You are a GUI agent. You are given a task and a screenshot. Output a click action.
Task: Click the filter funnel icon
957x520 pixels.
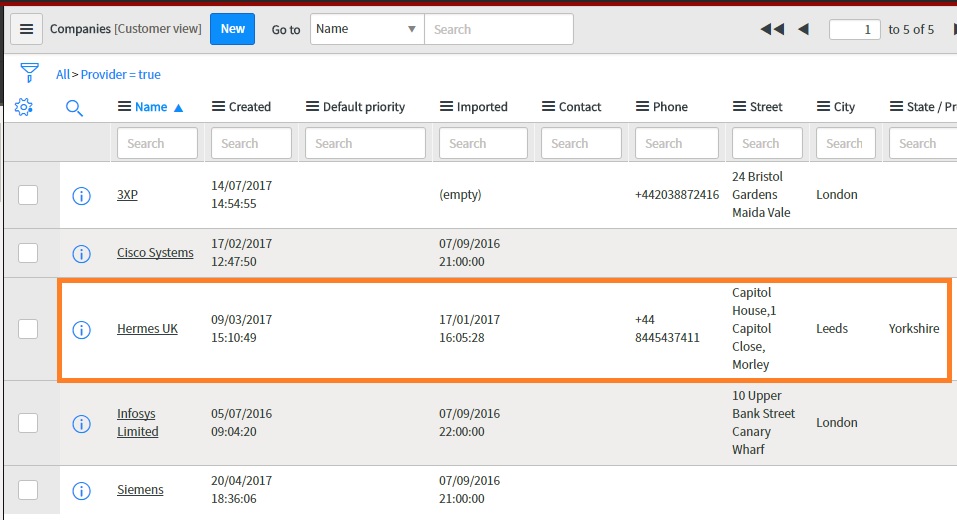click(29, 73)
